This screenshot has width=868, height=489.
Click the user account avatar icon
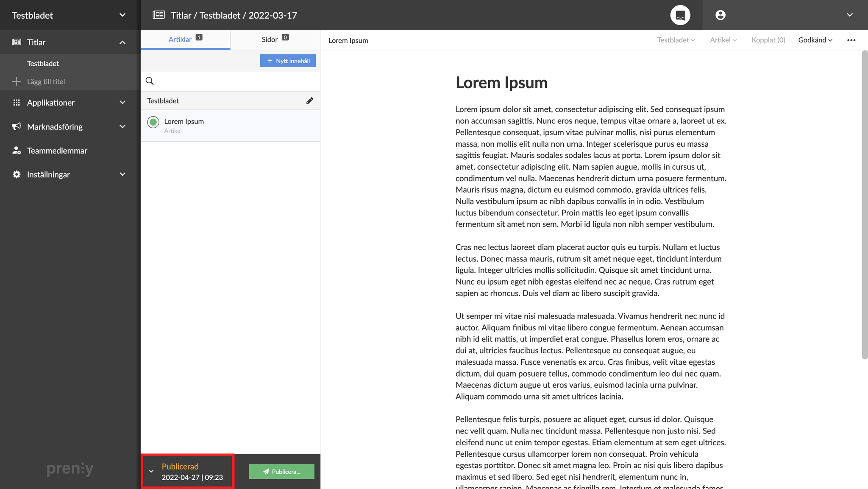(720, 15)
